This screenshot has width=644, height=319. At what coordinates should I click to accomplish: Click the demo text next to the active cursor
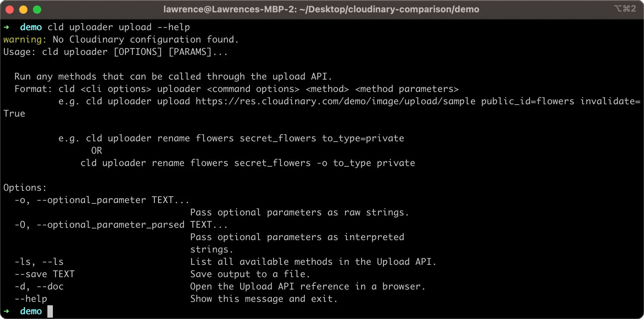[31, 311]
